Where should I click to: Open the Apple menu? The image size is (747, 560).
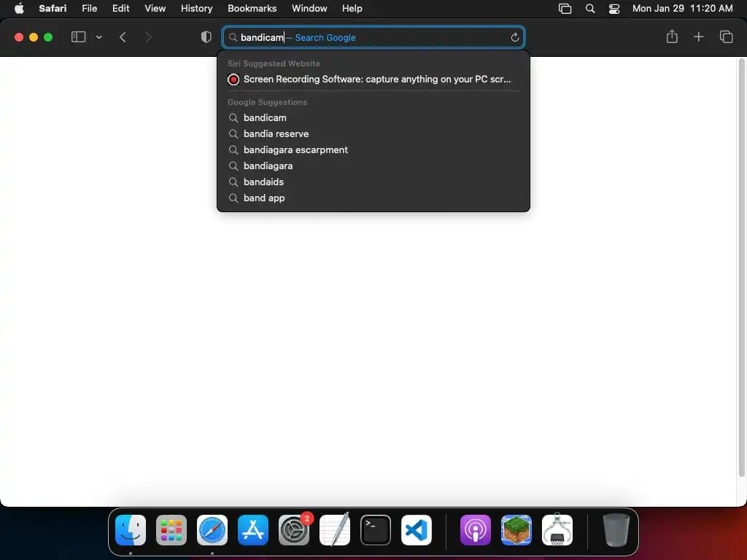click(x=19, y=8)
